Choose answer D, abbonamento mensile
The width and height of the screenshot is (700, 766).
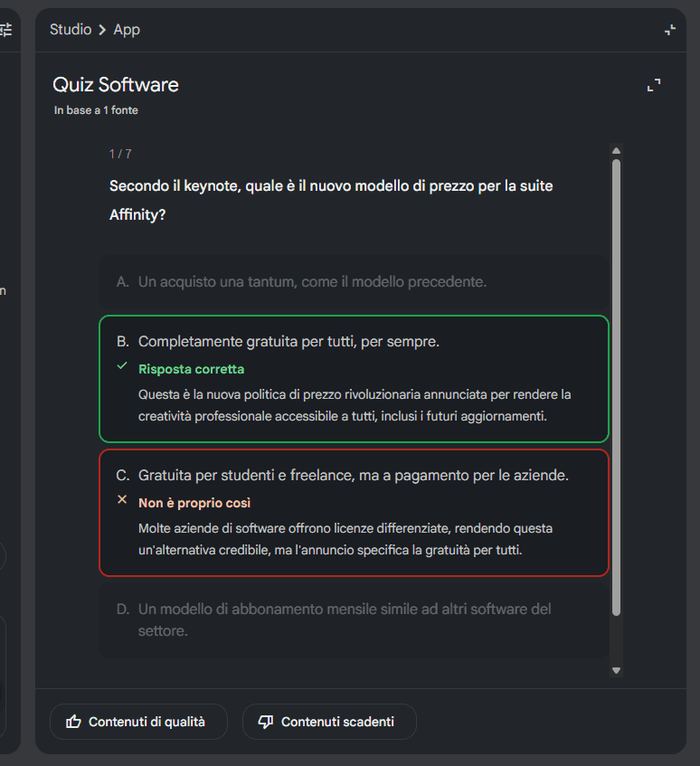click(x=353, y=619)
